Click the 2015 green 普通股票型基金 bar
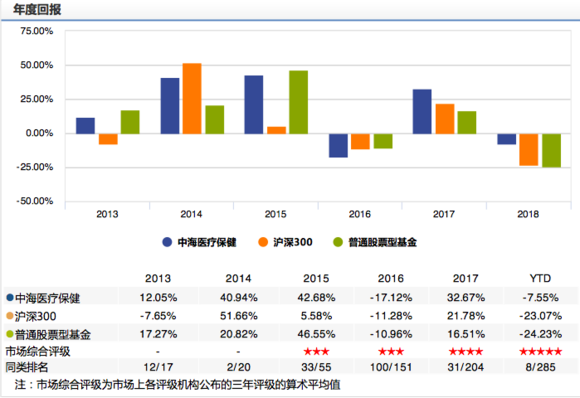Viewport: 580px width, 398px height. pos(299,102)
